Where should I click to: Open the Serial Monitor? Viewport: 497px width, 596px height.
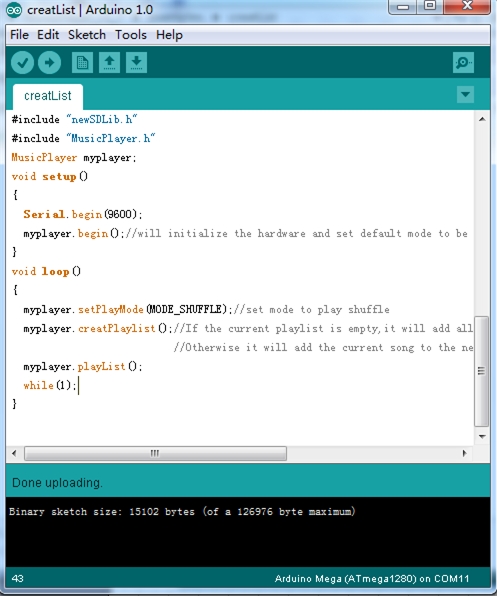[x=463, y=62]
